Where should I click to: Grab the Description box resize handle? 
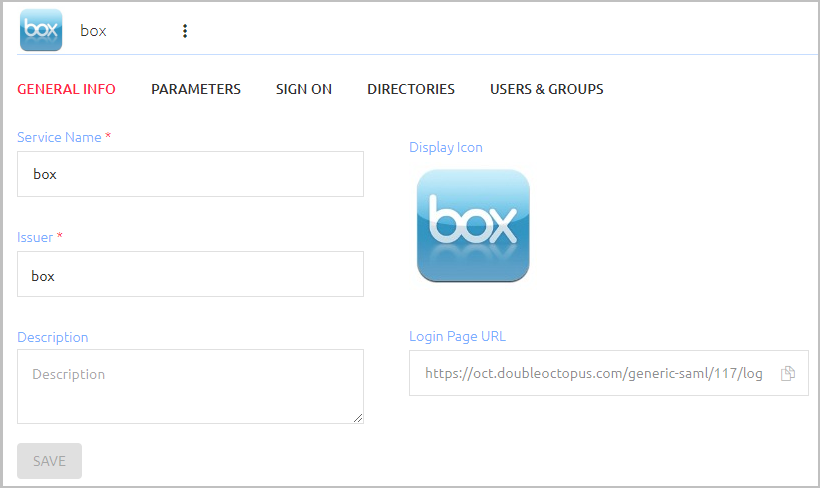click(x=358, y=417)
